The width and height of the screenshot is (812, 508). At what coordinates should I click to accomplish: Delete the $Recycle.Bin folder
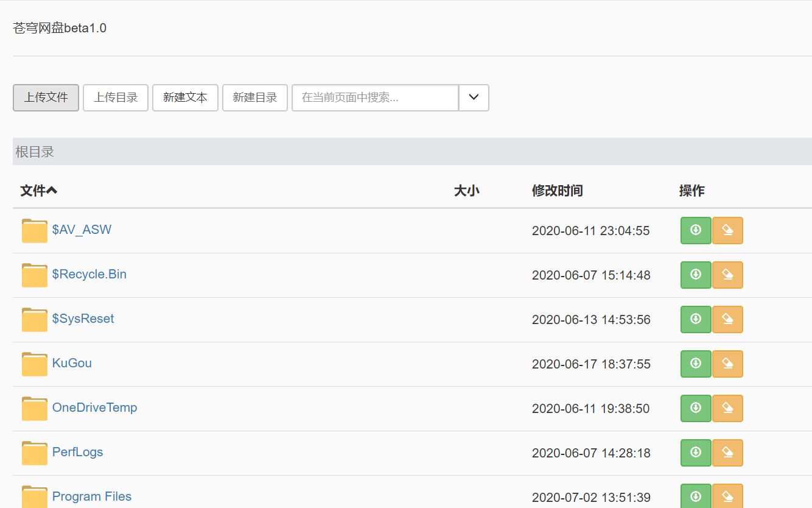coord(727,275)
